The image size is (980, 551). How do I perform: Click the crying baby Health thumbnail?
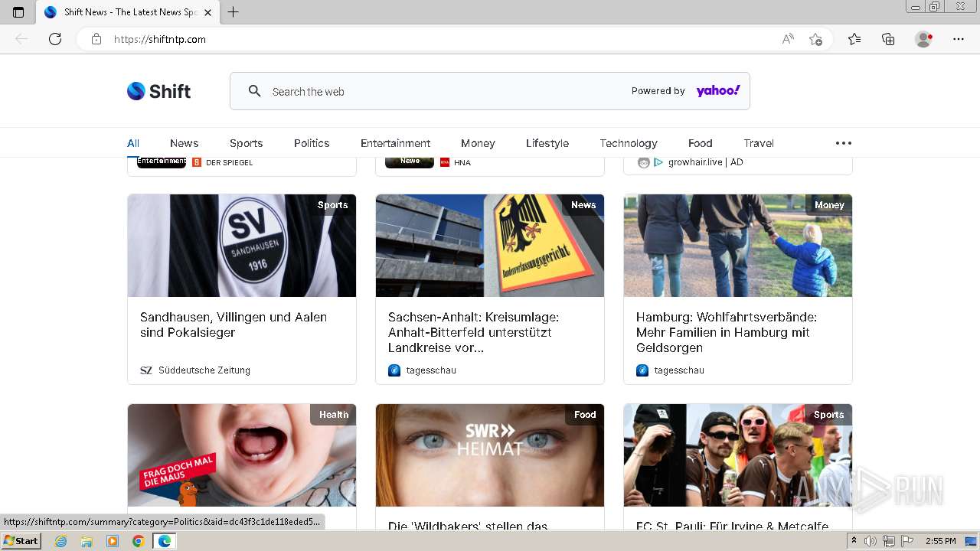[x=242, y=455]
